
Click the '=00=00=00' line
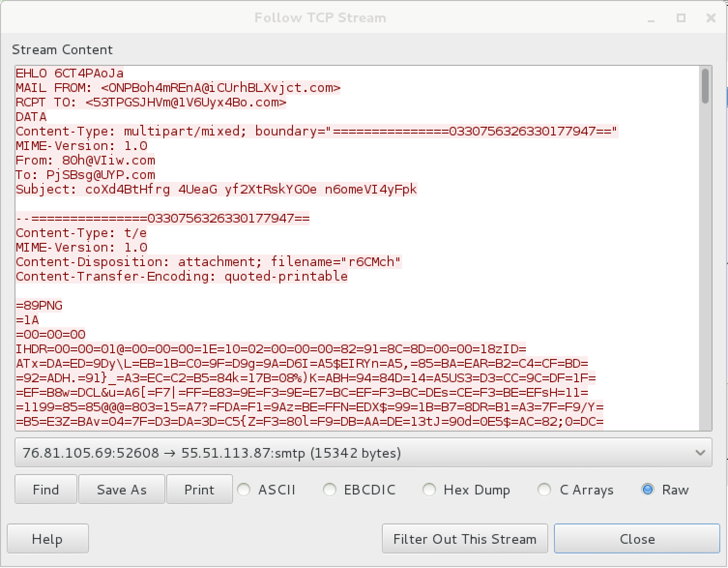click(51, 334)
